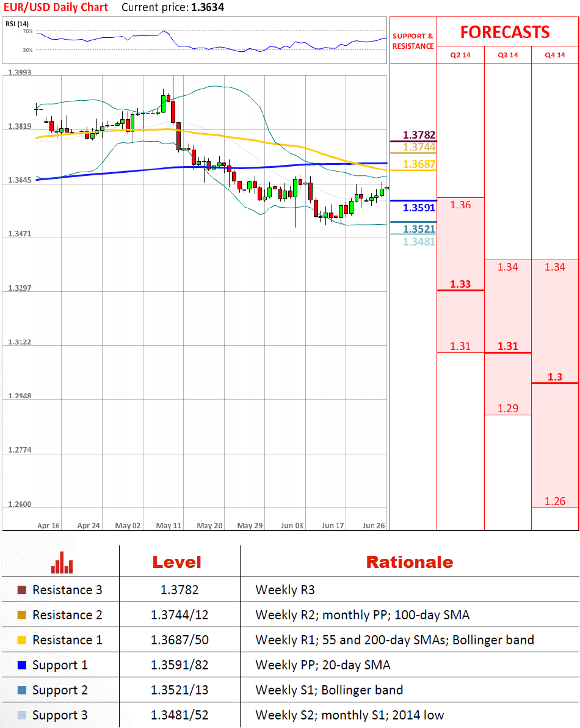Click the Support 1 blue swatch

pyautogui.click(x=22, y=665)
